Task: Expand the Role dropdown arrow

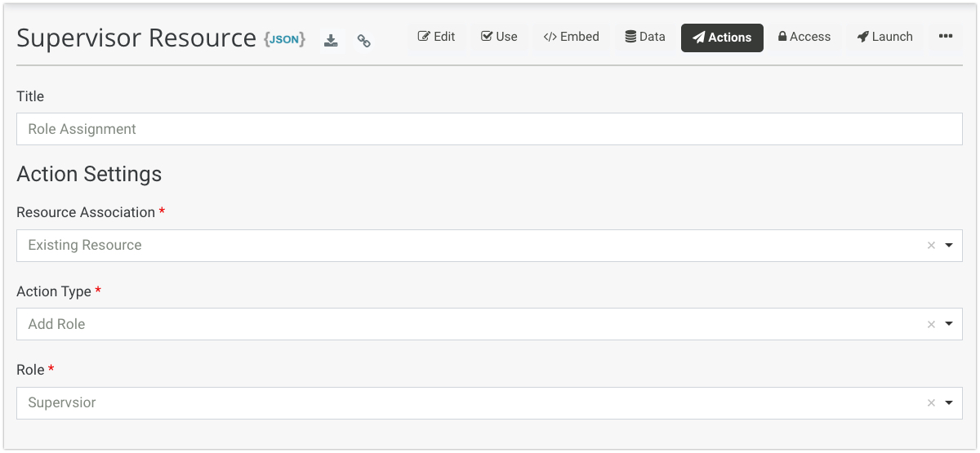Action: pyautogui.click(x=949, y=403)
